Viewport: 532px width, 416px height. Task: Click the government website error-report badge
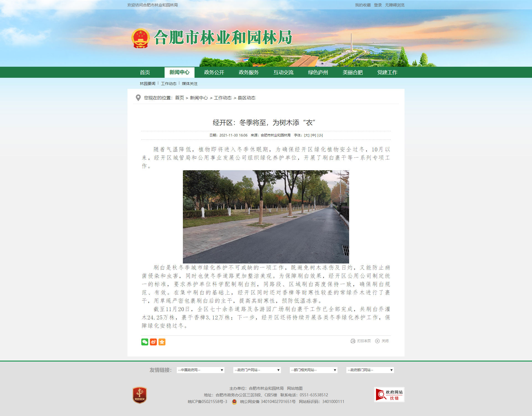(x=389, y=394)
